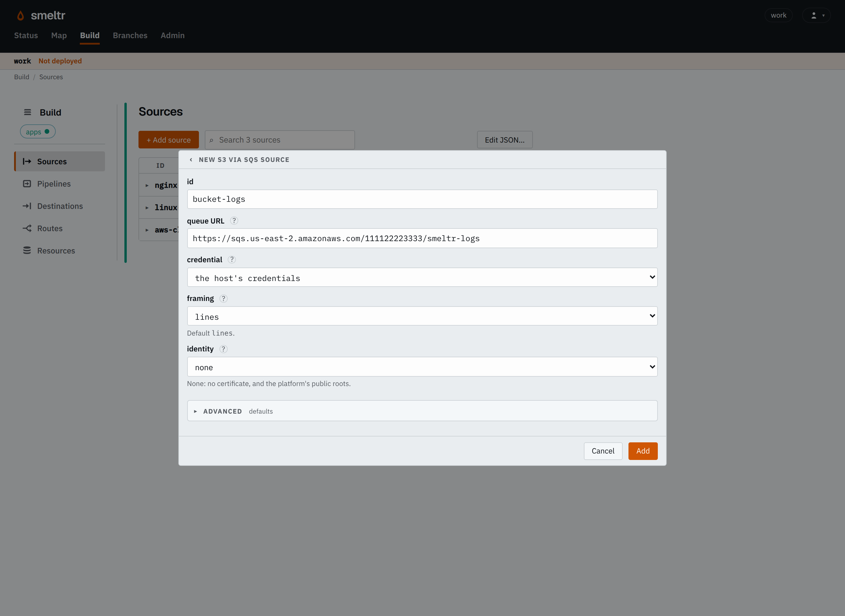Switch to the Status tab
The width and height of the screenshot is (845, 616).
tap(26, 35)
